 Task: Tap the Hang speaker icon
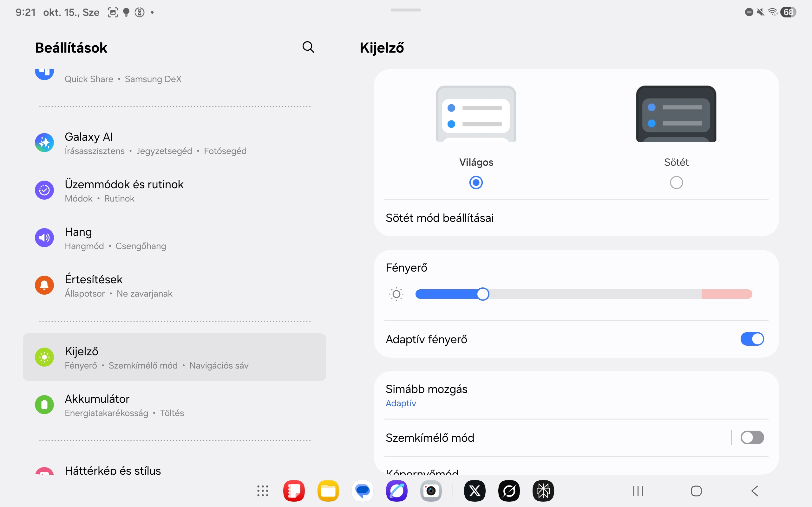pos(44,238)
